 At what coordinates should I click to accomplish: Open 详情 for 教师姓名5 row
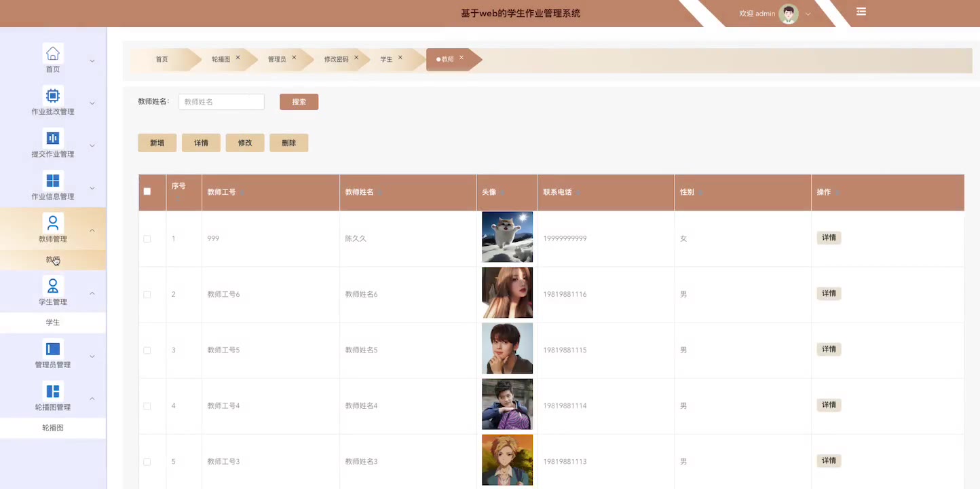coord(829,349)
